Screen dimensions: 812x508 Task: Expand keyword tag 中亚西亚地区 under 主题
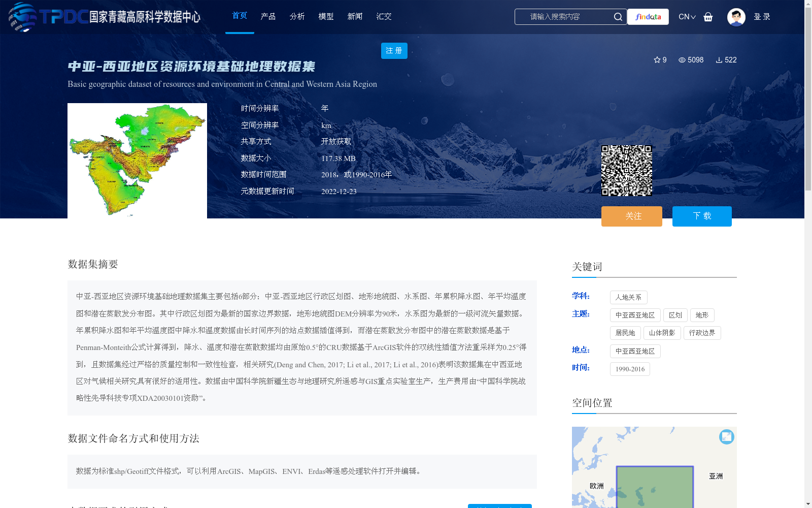[635, 315]
